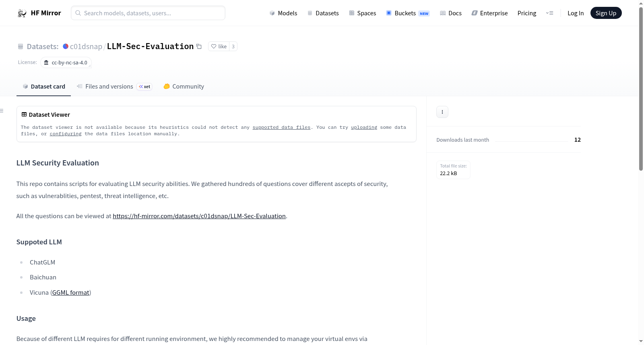The width and height of the screenshot is (644, 345).
Task: Go to the Pricing page
Action: click(527, 13)
